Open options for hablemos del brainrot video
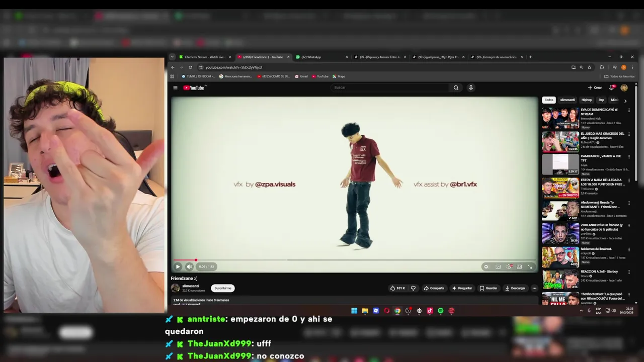The height and width of the screenshot is (362, 644). click(629, 249)
